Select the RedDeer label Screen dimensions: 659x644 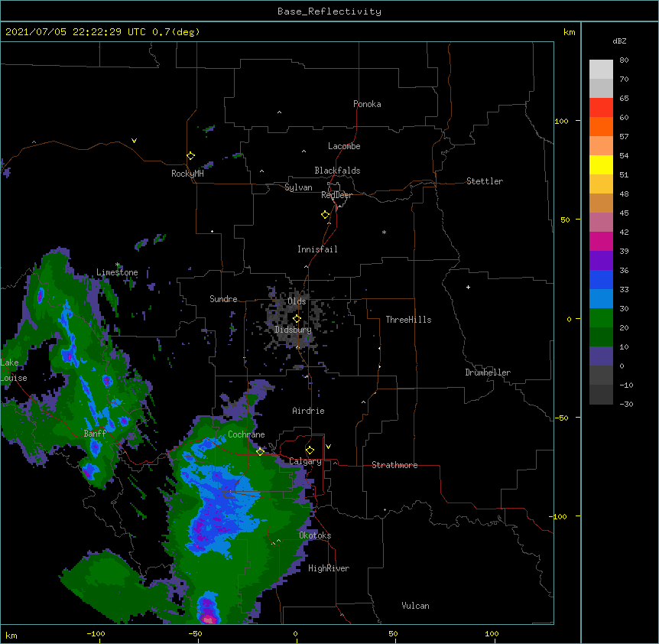coord(336,195)
